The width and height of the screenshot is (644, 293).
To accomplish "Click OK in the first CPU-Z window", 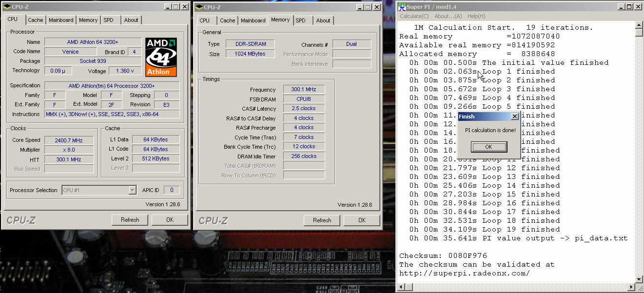I will tap(170, 220).
